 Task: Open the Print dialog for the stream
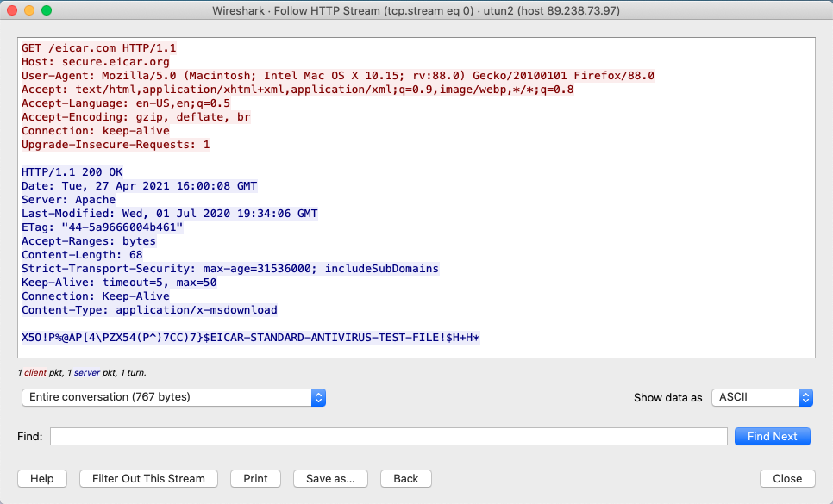[255, 478]
